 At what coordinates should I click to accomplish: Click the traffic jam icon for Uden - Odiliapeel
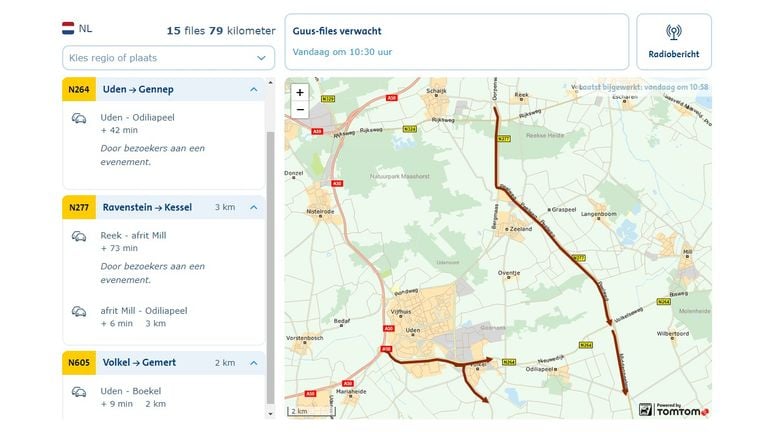(x=78, y=118)
